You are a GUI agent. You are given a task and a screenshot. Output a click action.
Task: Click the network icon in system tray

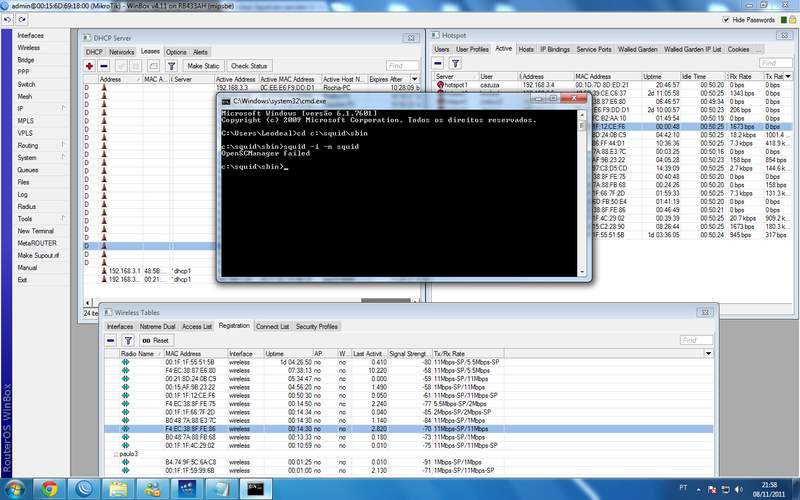click(x=726, y=489)
